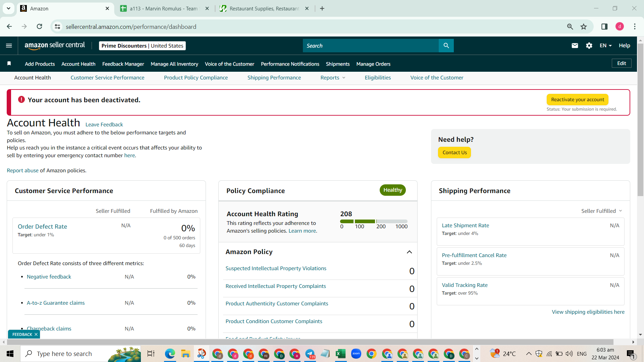The width and height of the screenshot is (644, 362).
Task: Open Manage All Inventory
Action: point(174,64)
